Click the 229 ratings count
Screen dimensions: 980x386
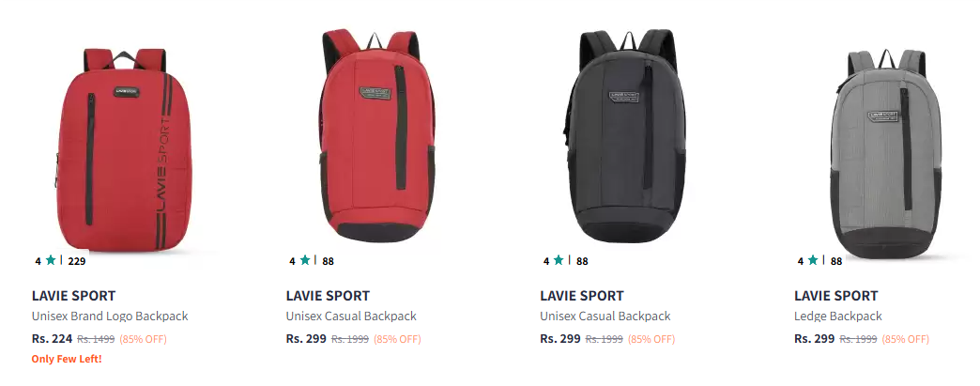(77, 261)
